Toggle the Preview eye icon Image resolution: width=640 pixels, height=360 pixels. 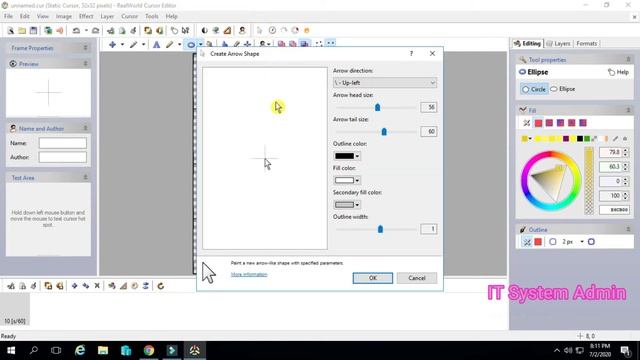13,64
